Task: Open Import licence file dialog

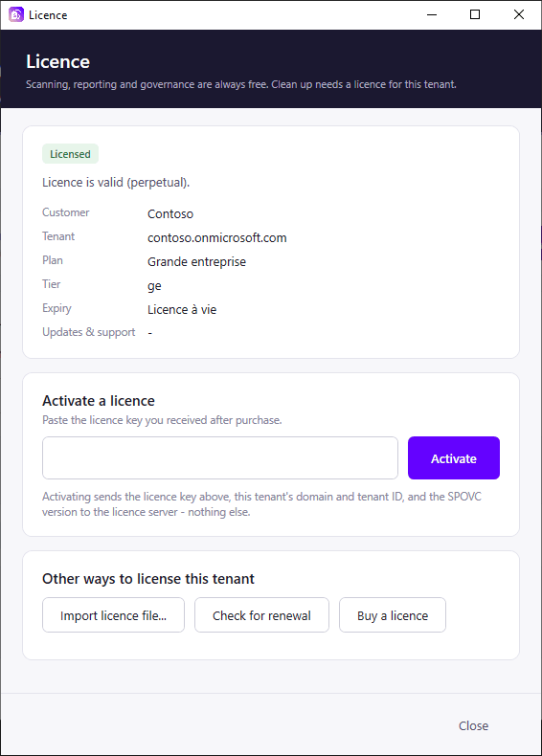Action: click(113, 615)
